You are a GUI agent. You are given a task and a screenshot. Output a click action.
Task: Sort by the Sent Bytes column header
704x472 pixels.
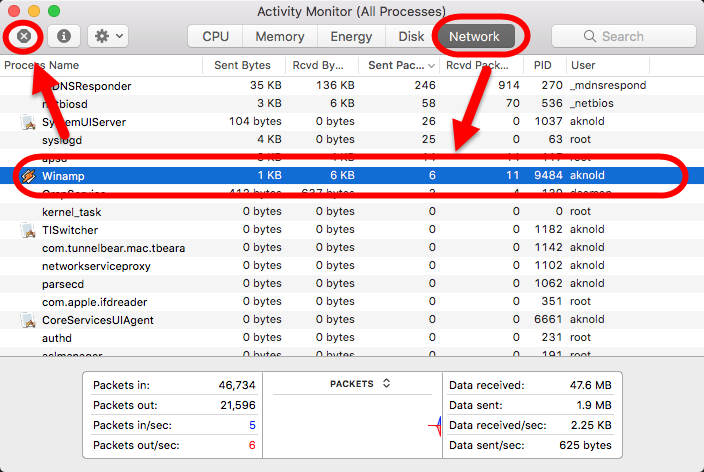pos(242,65)
